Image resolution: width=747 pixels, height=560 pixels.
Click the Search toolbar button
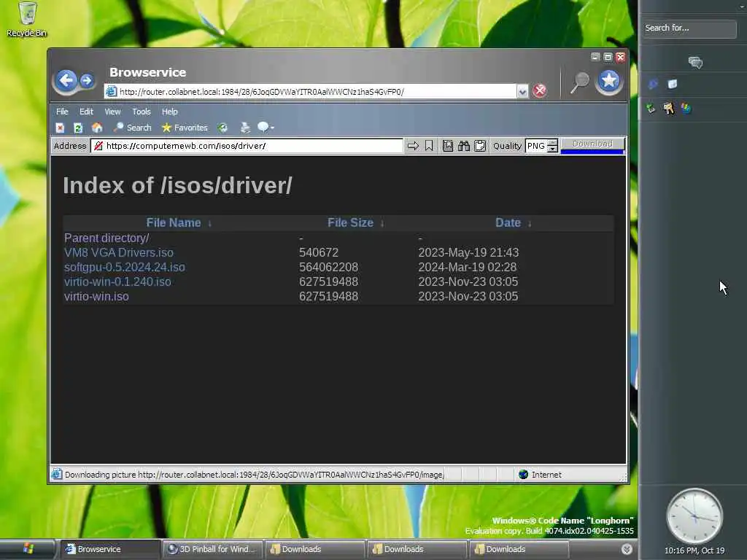[x=133, y=128]
